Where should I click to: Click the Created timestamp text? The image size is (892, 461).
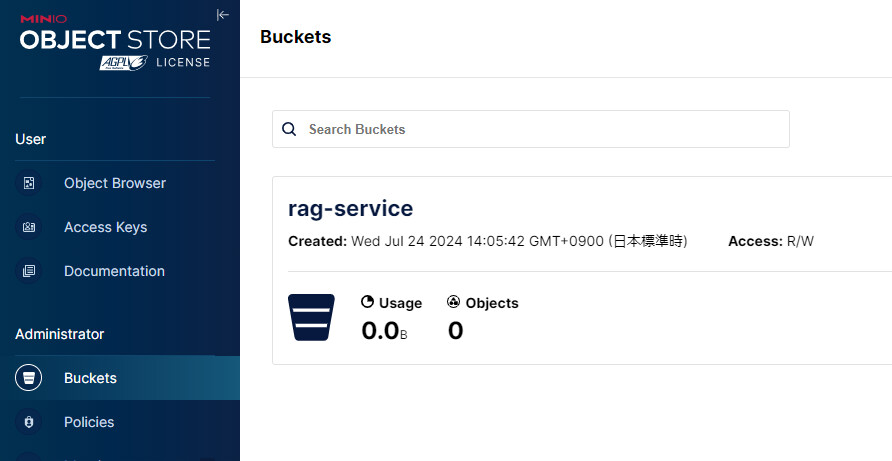coord(488,241)
